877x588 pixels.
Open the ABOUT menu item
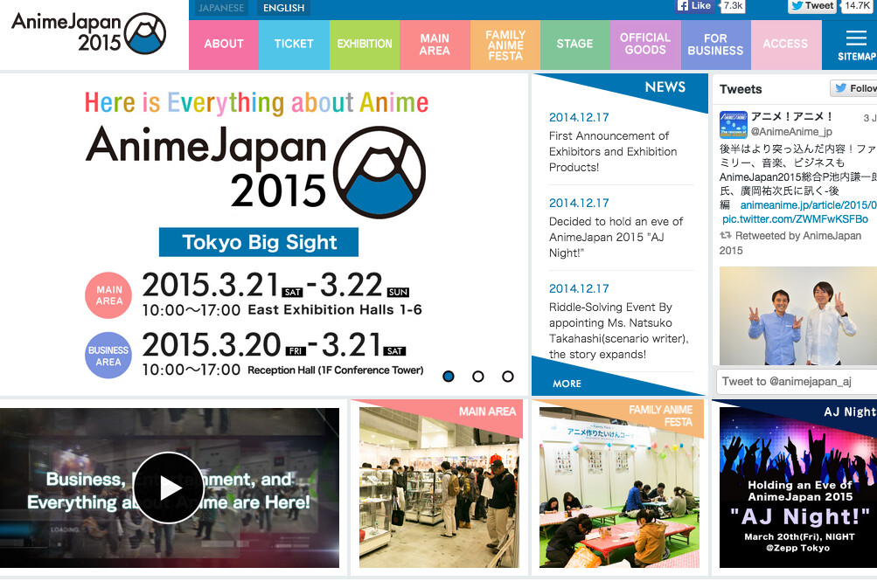click(x=223, y=43)
